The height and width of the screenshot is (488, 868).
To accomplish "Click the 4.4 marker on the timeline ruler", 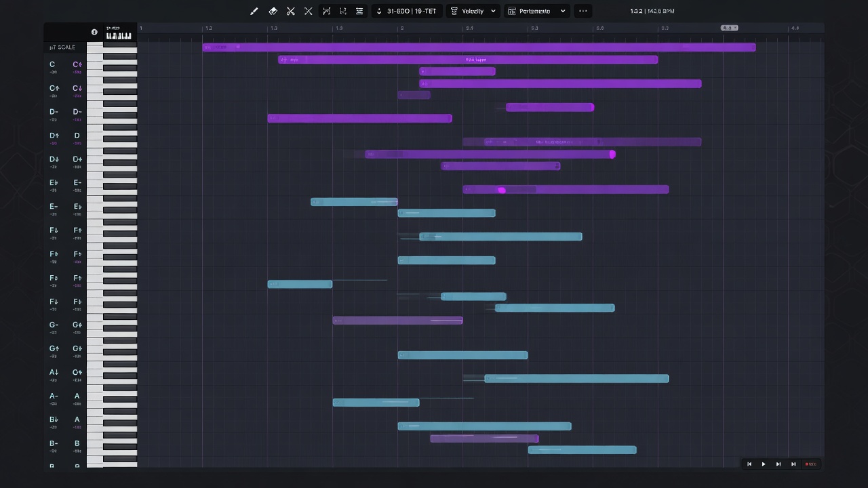I will point(795,28).
